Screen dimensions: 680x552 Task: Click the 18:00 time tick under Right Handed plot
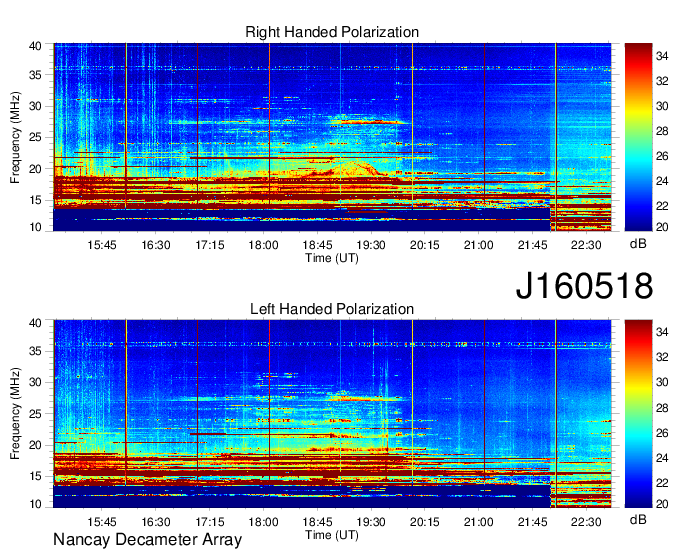tap(263, 245)
